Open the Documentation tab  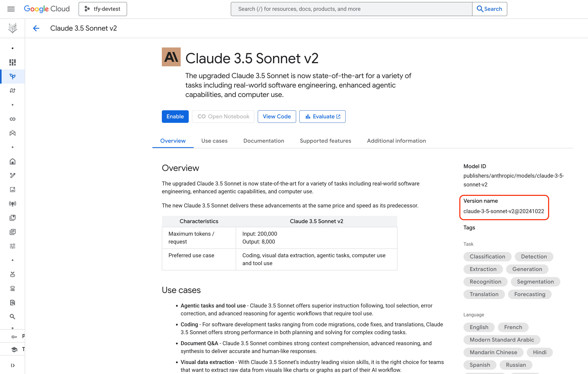(x=264, y=141)
